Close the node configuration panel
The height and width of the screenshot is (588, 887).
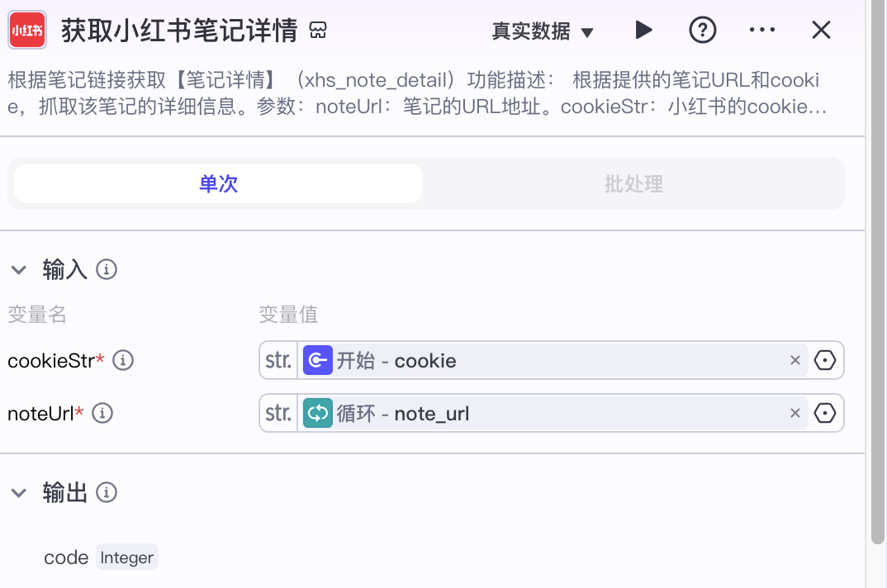821,31
